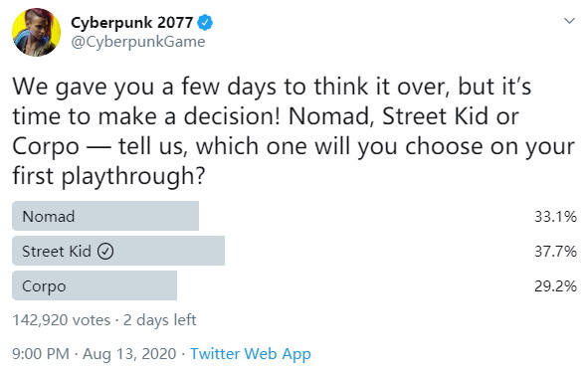
Task: Click the tweet question text
Action: 294,131
